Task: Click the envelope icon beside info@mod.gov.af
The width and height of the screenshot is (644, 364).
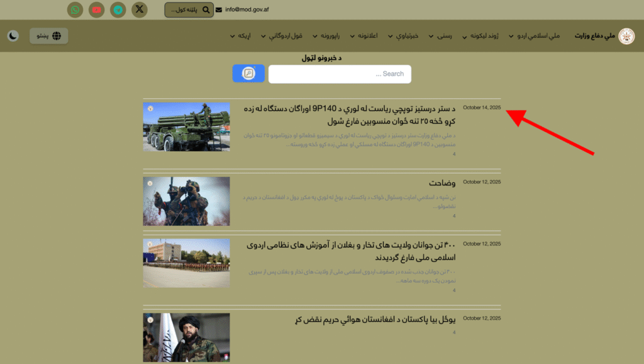Action: tap(219, 10)
